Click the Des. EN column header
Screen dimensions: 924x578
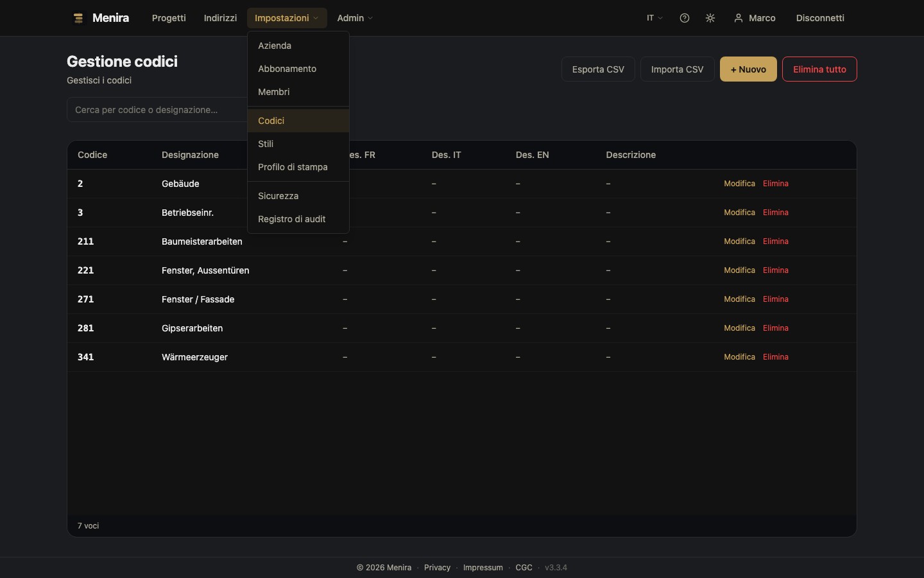pyautogui.click(x=532, y=155)
